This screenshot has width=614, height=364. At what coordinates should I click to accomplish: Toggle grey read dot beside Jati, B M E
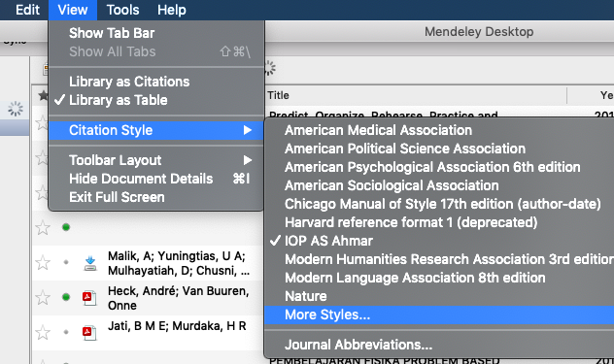(66, 332)
